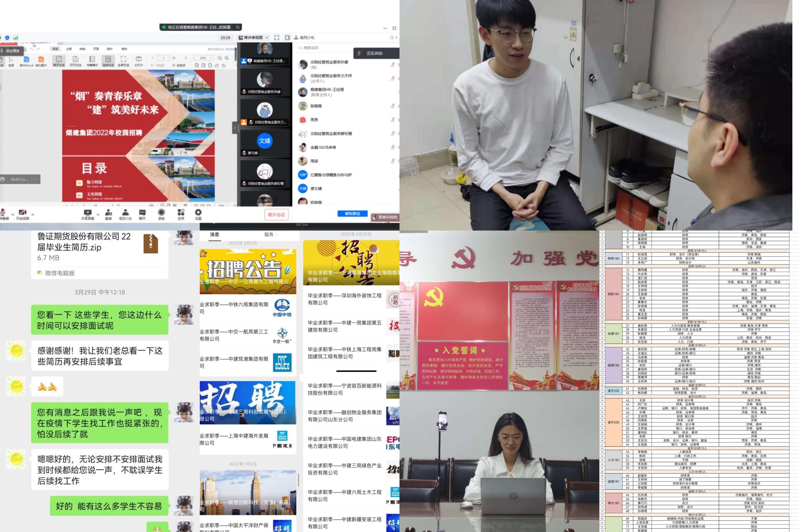The image size is (799, 532).
Task: Select the 双页浏览 double page view icon
Action: tap(75, 62)
